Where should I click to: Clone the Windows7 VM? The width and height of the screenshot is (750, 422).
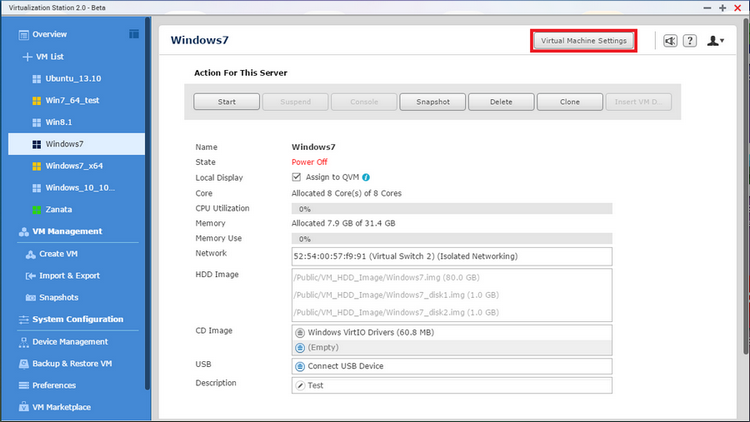pos(570,102)
